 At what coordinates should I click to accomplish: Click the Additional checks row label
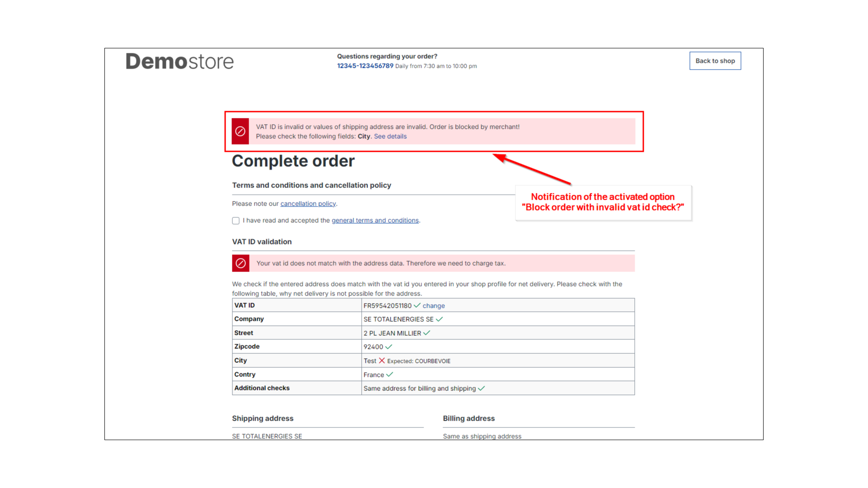click(262, 388)
